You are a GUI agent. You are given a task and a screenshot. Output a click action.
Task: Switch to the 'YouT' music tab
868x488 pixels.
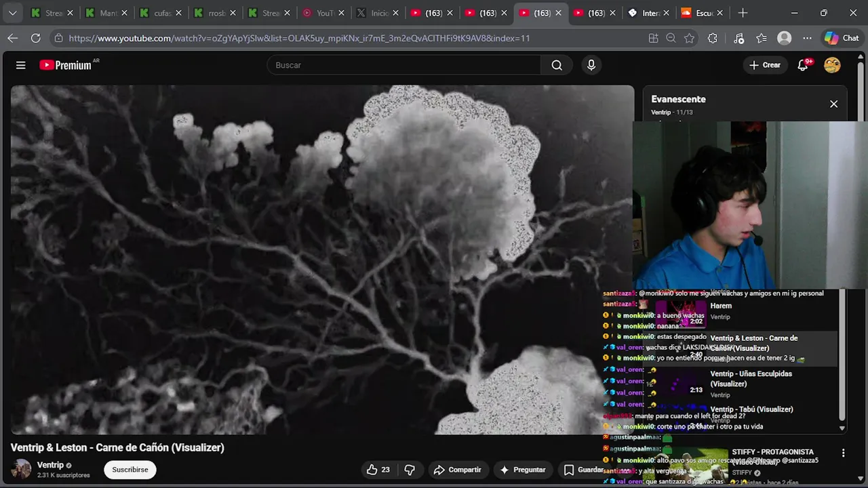coord(323,13)
